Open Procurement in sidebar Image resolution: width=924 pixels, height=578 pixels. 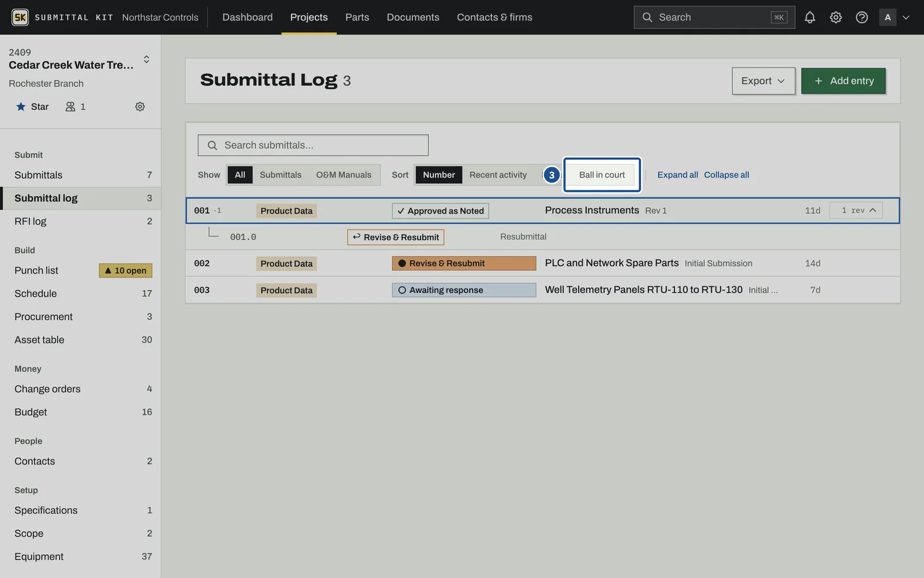pos(80,317)
